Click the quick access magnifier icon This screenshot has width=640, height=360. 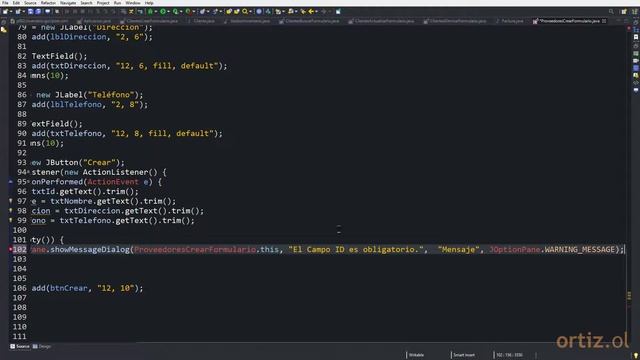coord(611,11)
